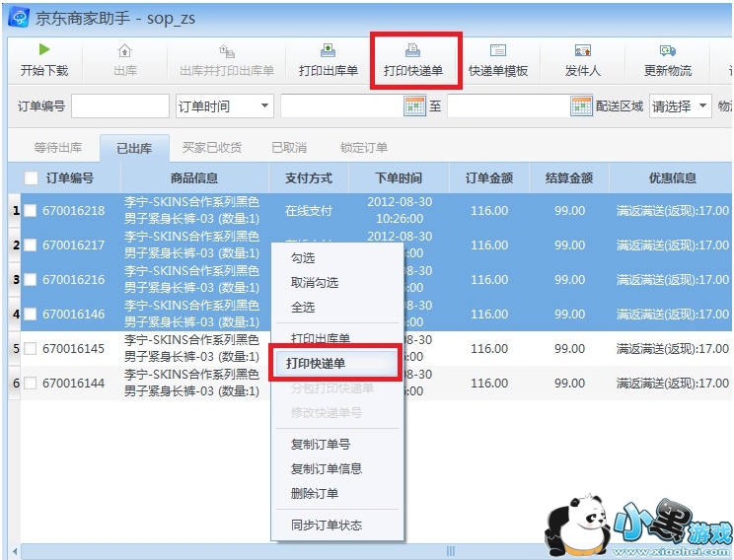Viewport: 734px width, 560px height.
Task: Click the 打印快递单 toolbar icon
Action: [412, 50]
